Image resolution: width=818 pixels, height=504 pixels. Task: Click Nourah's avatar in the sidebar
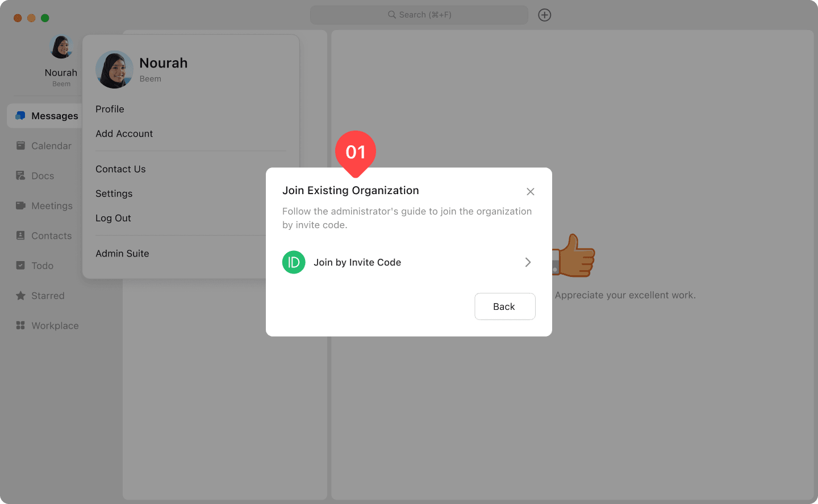pos(61,47)
